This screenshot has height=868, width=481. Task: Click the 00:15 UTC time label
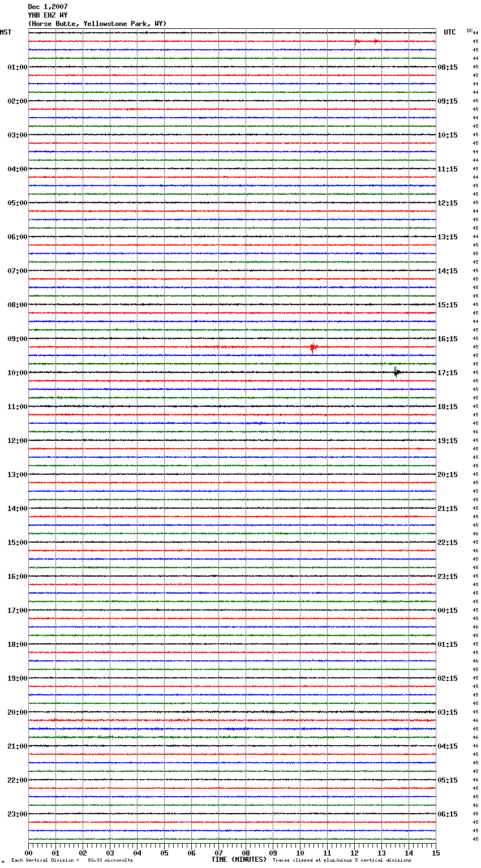448,611
